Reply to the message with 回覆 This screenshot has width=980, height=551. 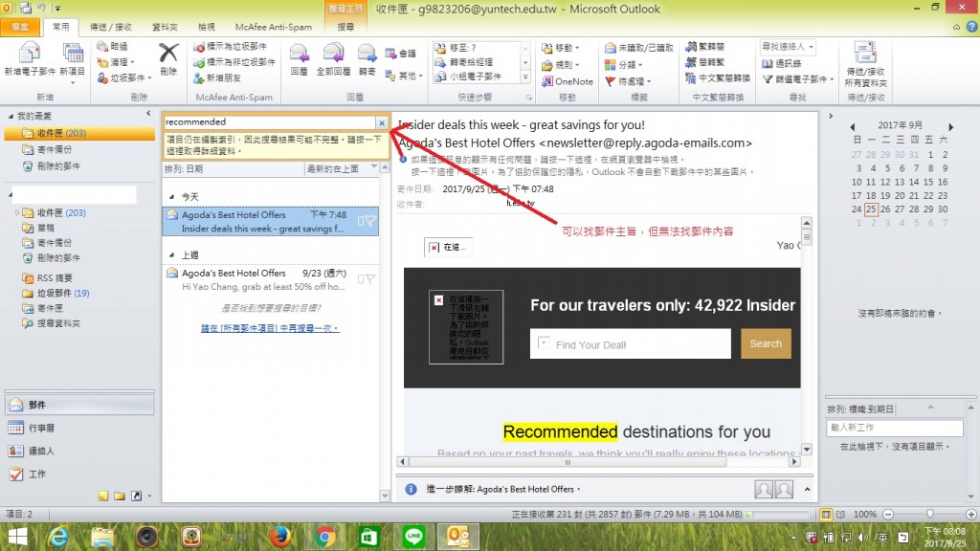[x=299, y=60]
